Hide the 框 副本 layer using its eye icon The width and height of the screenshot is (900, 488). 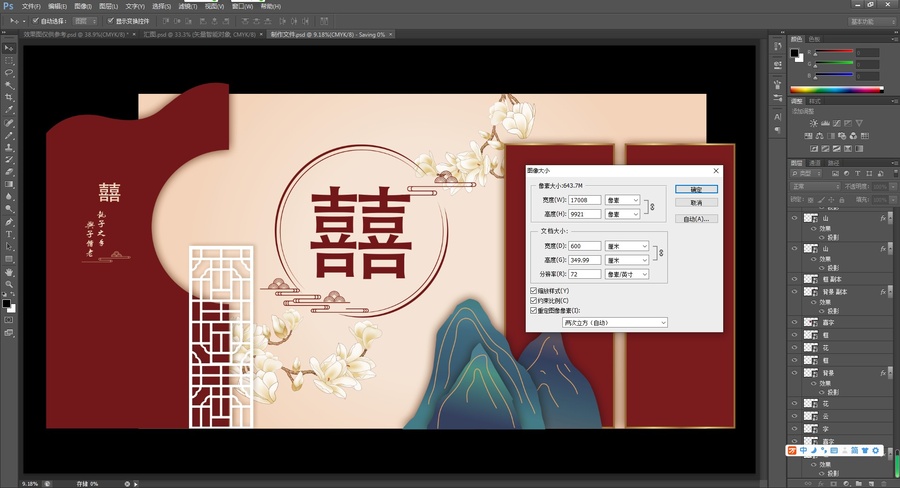click(794, 279)
